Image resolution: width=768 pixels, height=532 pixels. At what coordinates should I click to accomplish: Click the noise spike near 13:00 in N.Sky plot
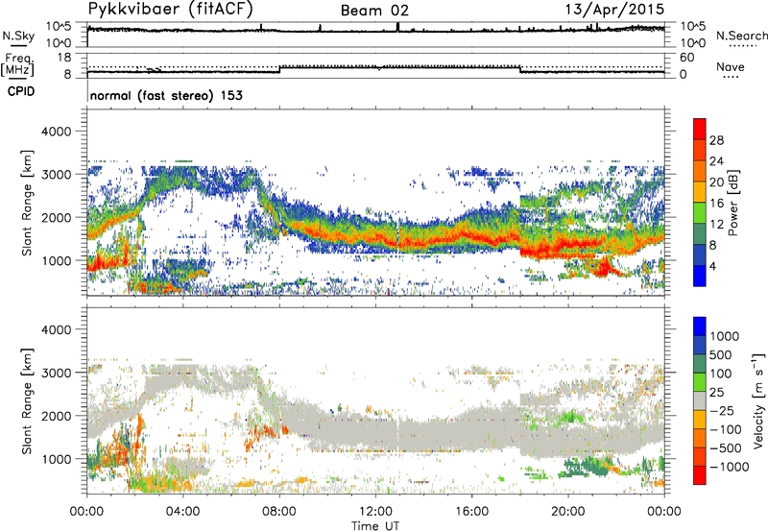point(397,27)
